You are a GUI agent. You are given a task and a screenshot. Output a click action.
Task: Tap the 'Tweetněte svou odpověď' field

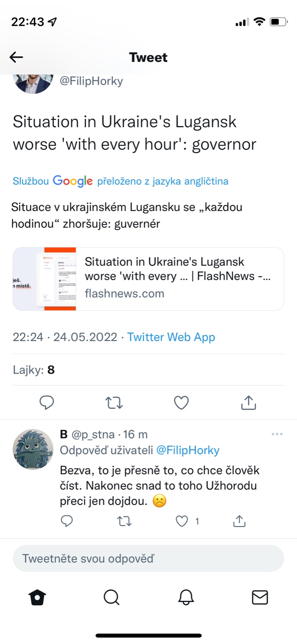[x=148, y=558]
